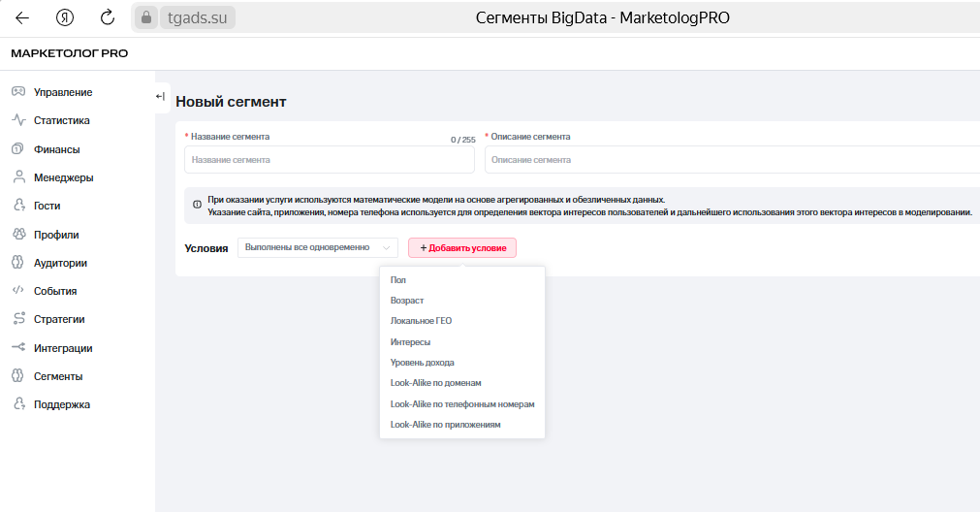Focus the Название сегмента input field
The height and width of the screenshot is (512, 980).
(330, 160)
